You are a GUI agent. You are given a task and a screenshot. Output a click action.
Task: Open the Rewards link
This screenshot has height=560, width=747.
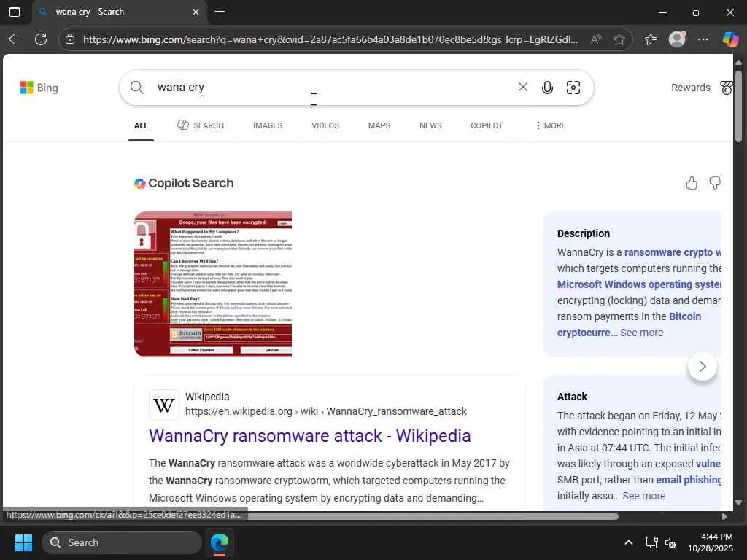point(690,87)
